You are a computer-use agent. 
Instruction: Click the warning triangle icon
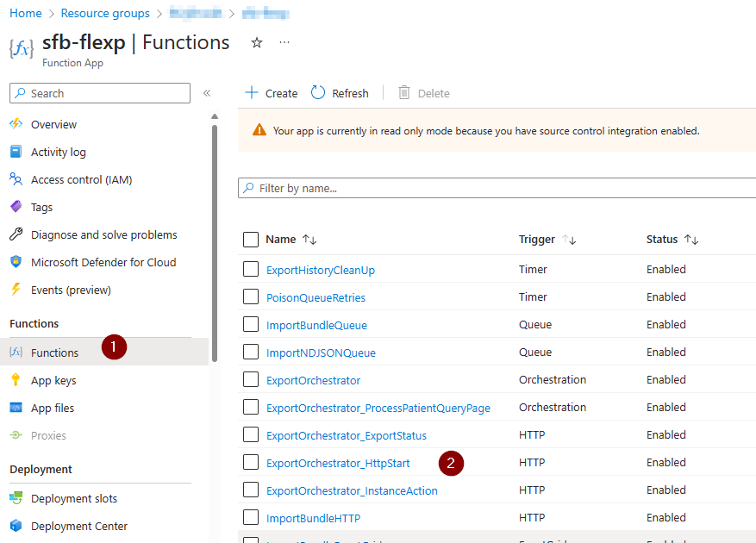click(x=259, y=130)
